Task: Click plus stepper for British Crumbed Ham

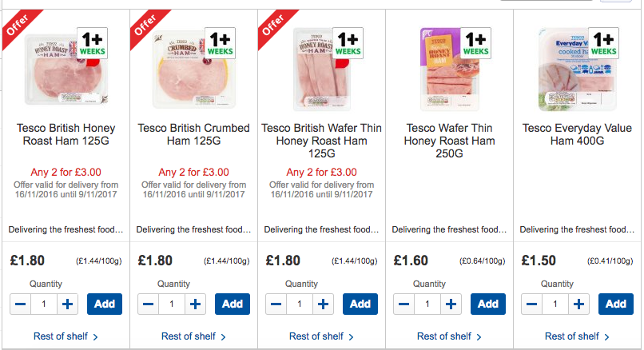Action: 195,304
